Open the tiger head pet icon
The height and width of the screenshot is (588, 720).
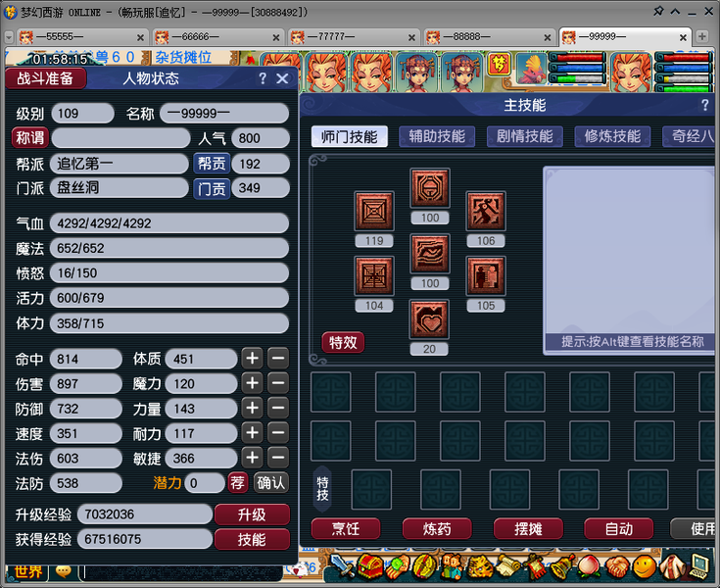[x=480, y=566]
